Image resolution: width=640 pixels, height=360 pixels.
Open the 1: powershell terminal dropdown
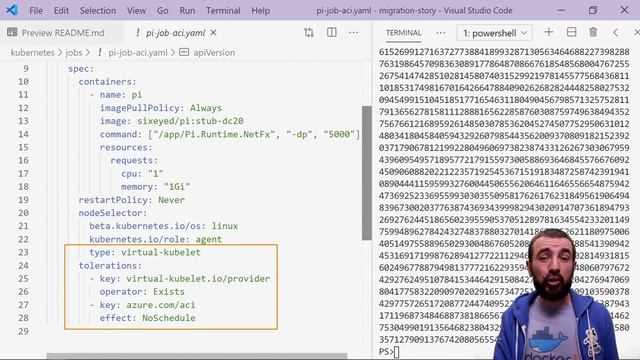(495, 33)
